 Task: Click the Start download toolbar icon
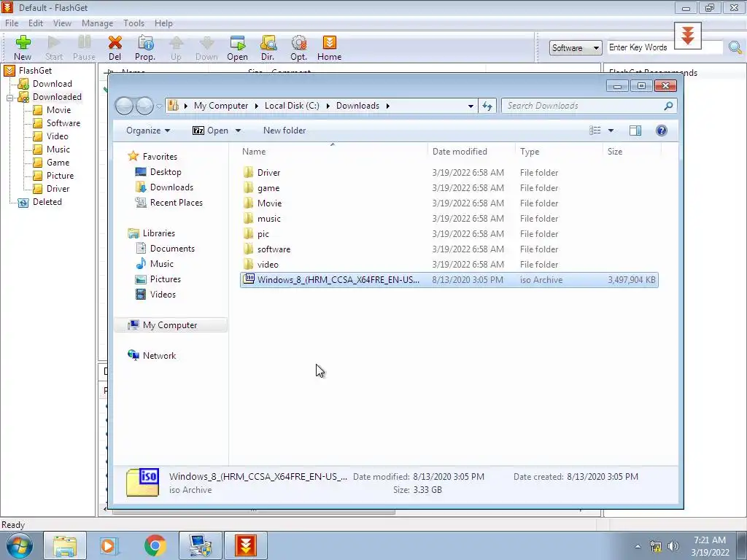[54, 47]
